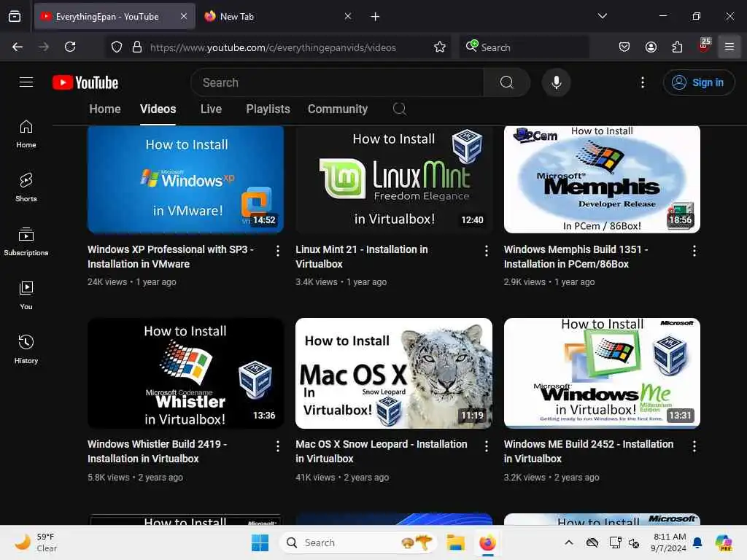Image resolution: width=747 pixels, height=560 pixels.
Task: Open YouTube settings three-dot menu
Action: (643, 82)
